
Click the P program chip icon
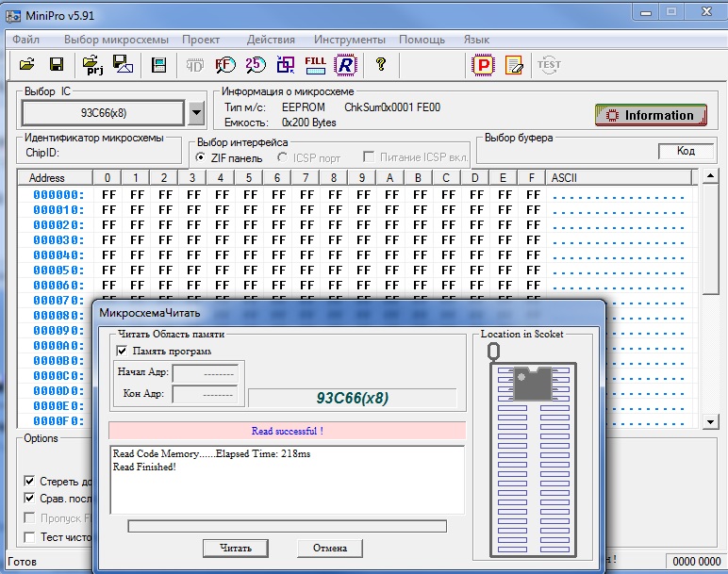pos(484,65)
